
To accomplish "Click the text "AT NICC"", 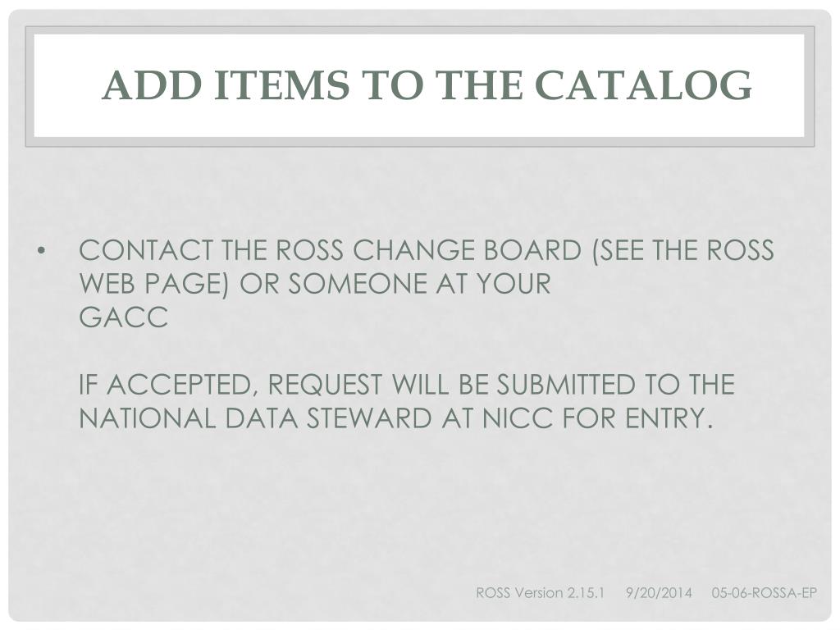I will click(x=497, y=418).
